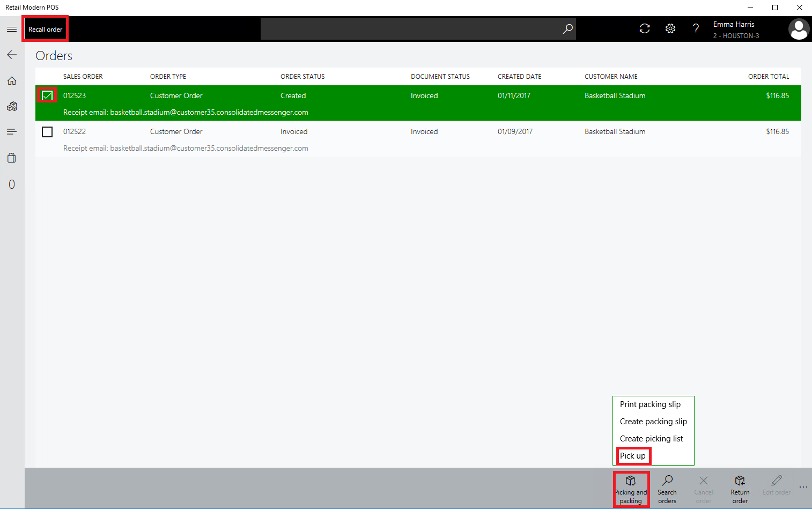Screen dimensions: 812x509
Task: Check the order 012522 checkbox
Action: 47,131
